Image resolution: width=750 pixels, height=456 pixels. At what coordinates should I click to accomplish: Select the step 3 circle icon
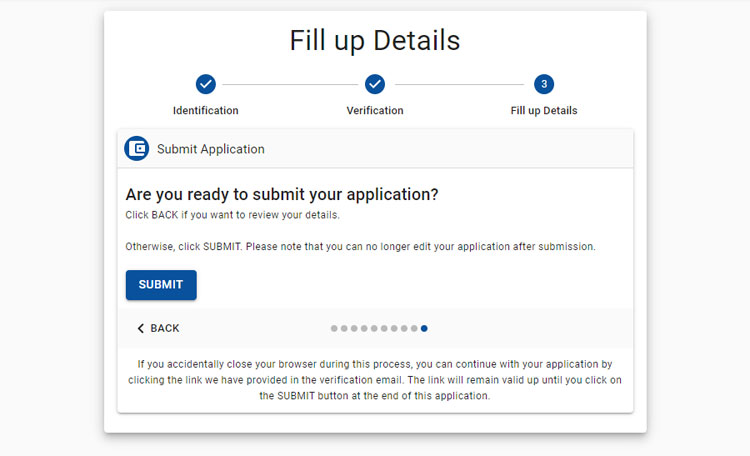point(544,84)
